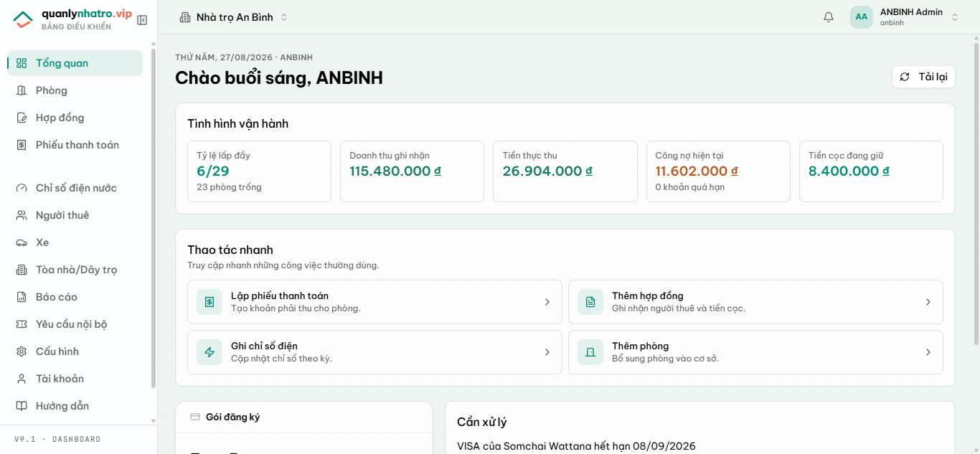The width and height of the screenshot is (980, 454).
Task: Click the 26.904.000 đ Tiền thực thu value
Action: 547,171
